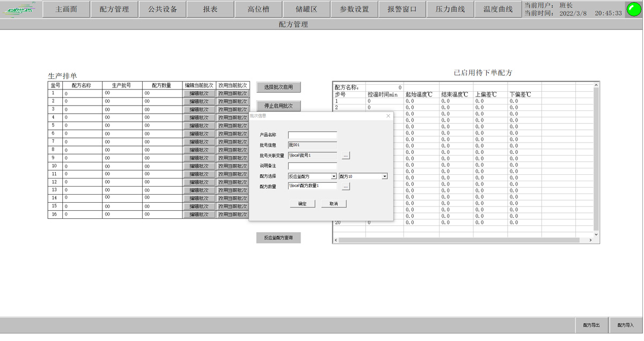This screenshot has height=341, width=644.
Task: Open the 主画面 tab
Action: (x=67, y=10)
